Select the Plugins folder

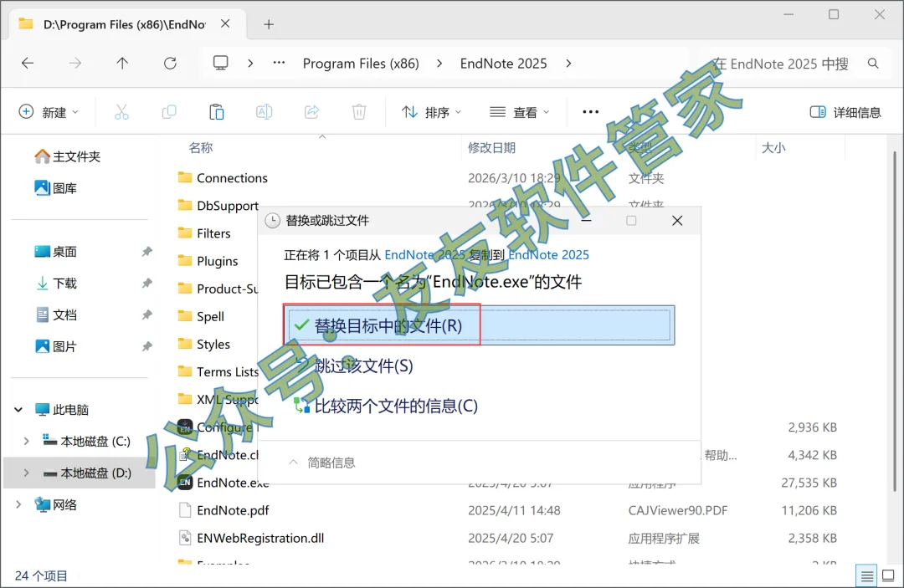point(208,261)
